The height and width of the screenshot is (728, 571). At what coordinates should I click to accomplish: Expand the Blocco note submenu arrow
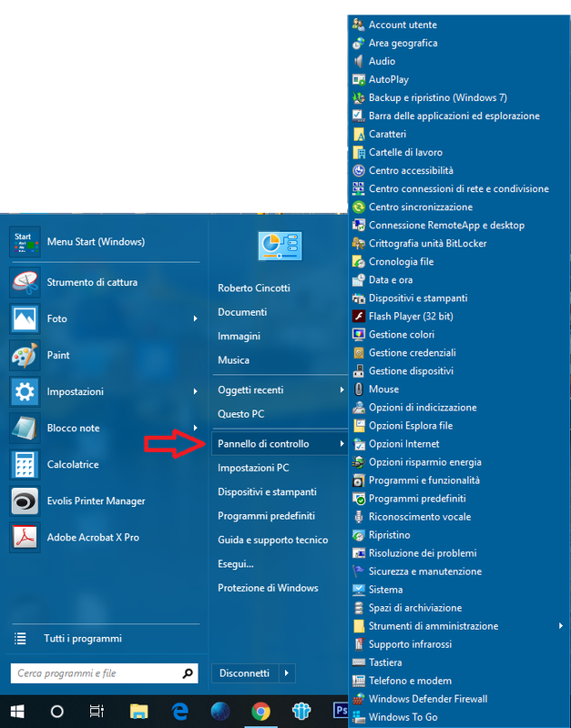196,428
